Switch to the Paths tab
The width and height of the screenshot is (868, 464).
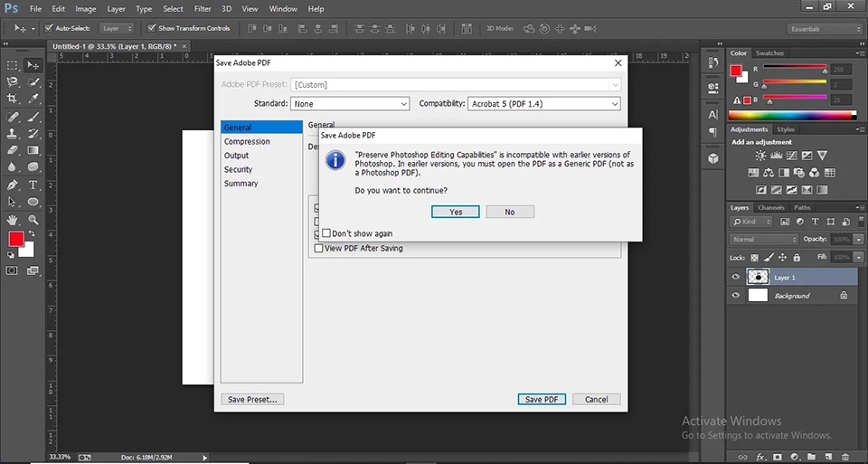point(802,208)
